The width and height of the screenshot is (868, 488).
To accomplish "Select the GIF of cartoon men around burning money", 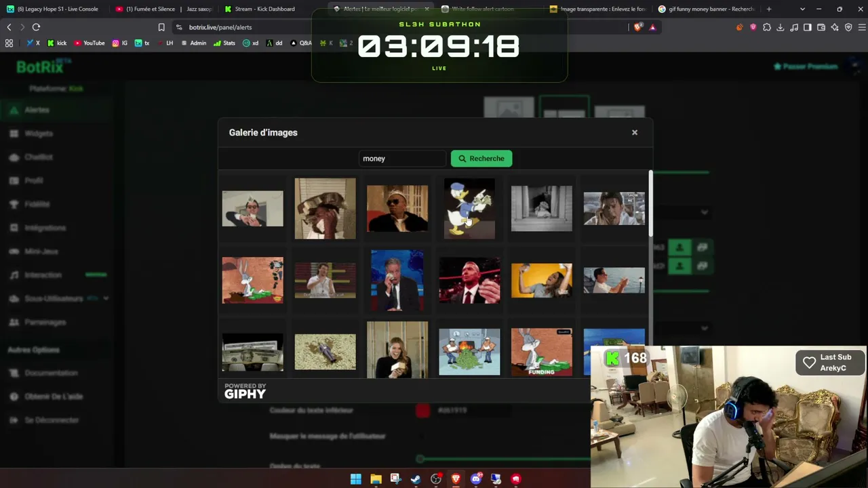I will click(469, 352).
